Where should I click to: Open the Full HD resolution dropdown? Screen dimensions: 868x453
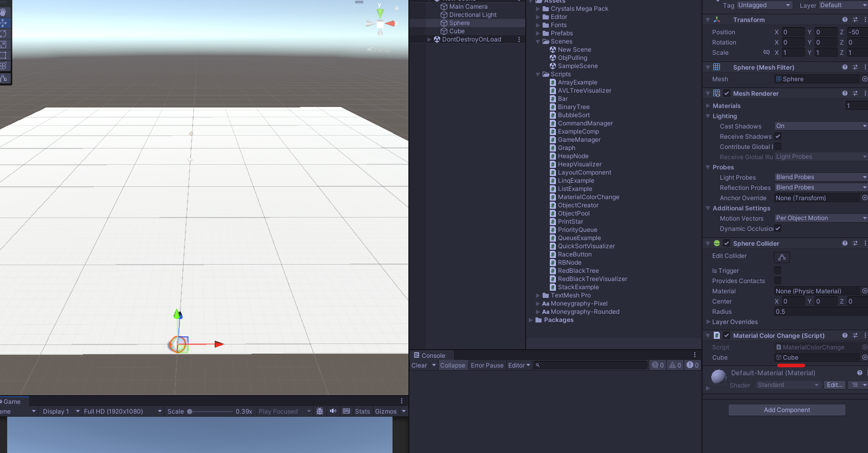click(x=123, y=411)
